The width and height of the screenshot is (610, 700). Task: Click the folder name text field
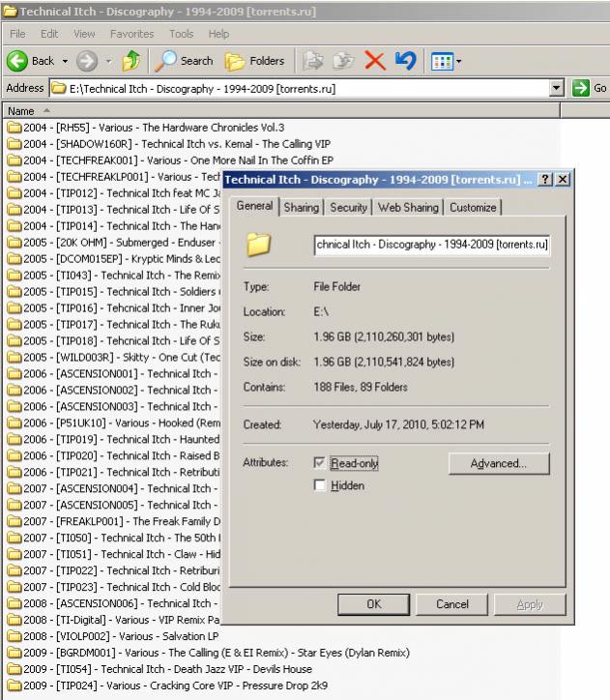click(432, 245)
